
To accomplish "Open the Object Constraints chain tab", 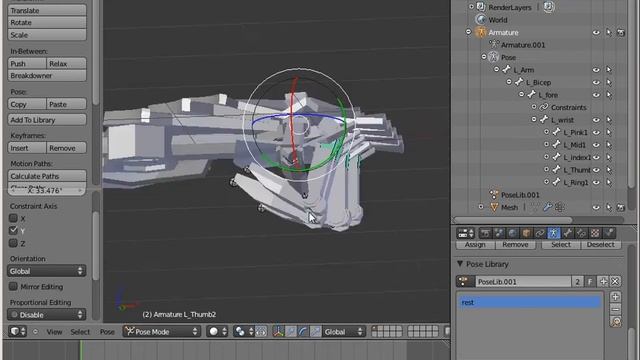I will tap(540, 233).
